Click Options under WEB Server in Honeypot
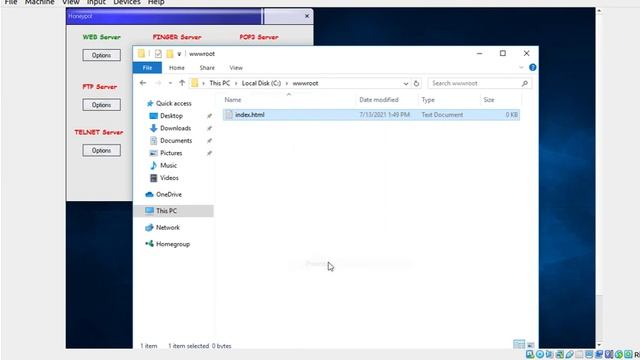The height and width of the screenshot is (360, 640). [x=101, y=55]
